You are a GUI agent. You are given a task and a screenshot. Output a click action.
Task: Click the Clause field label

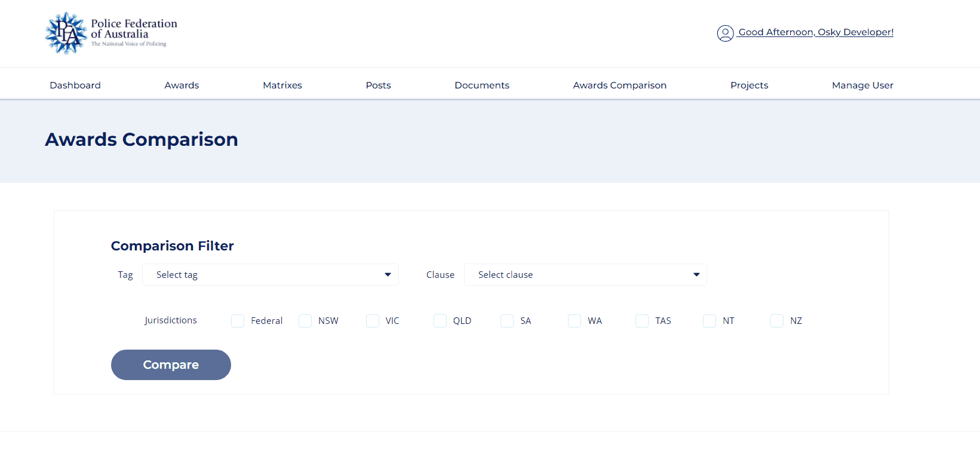point(440,275)
